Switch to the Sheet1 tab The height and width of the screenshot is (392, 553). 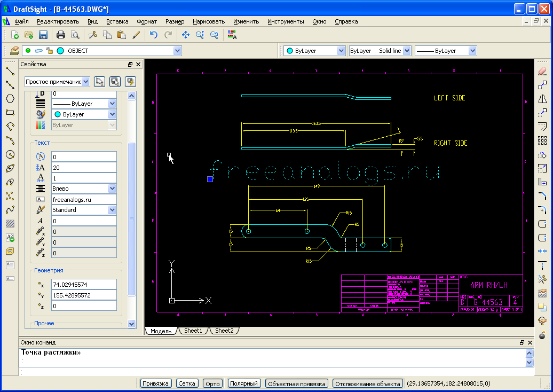[x=193, y=331]
